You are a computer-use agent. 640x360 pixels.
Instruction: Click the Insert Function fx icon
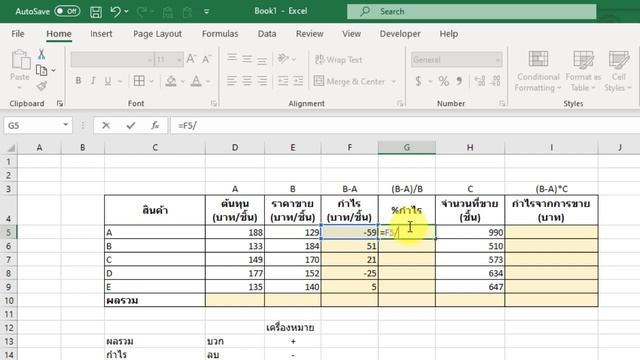155,125
